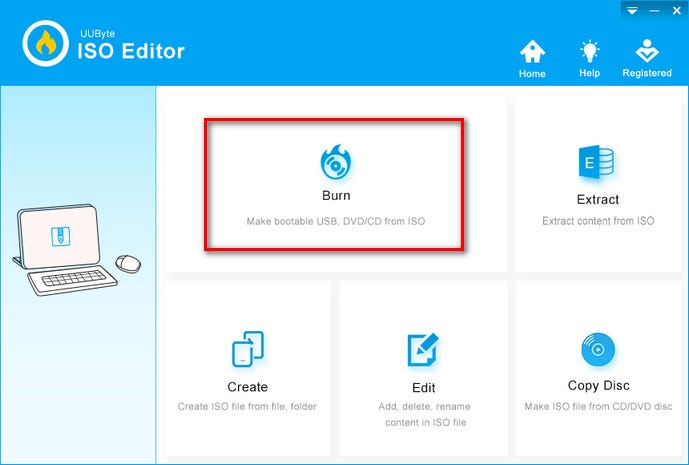689x465 pixels.
Task: Close the ISO Editor window
Action: click(677, 11)
